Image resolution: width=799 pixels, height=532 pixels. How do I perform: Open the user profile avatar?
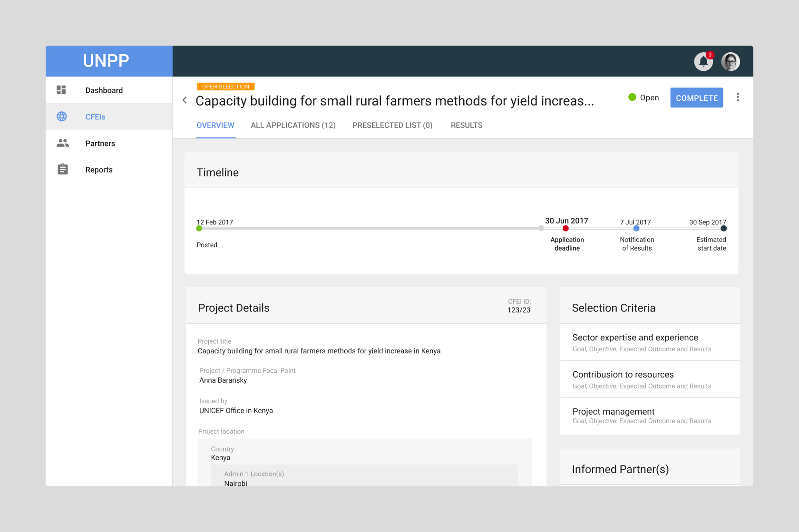[x=730, y=61]
